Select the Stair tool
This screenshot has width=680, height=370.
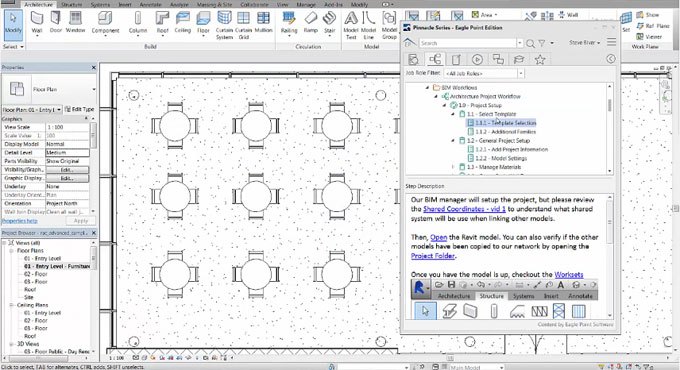coord(330,23)
